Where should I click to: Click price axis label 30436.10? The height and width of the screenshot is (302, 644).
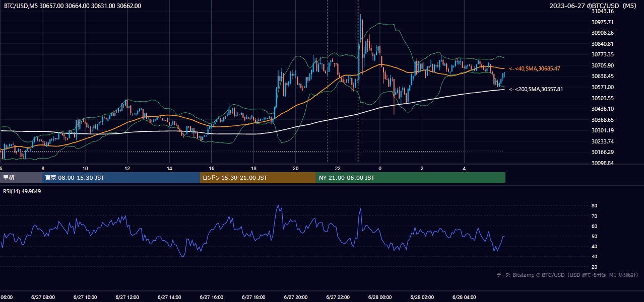coord(603,109)
